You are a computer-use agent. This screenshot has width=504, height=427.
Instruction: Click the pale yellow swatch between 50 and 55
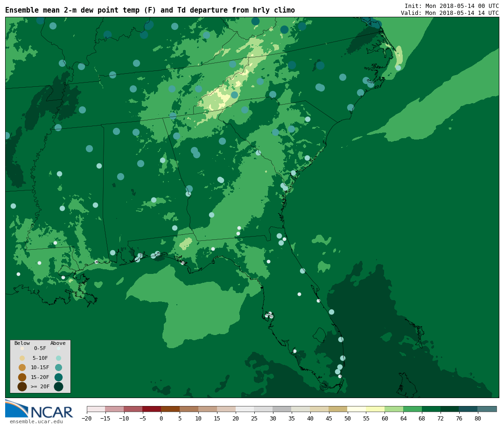click(x=357, y=409)
